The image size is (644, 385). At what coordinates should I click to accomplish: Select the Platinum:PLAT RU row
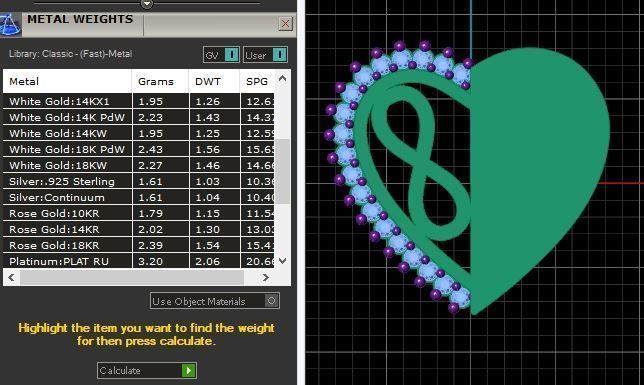point(138,261)
